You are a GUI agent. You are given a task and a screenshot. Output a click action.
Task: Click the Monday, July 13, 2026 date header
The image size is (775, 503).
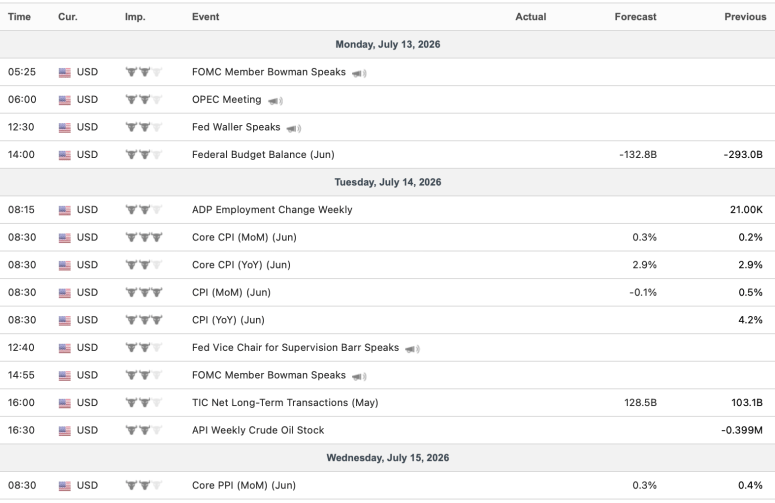[388, 44]
